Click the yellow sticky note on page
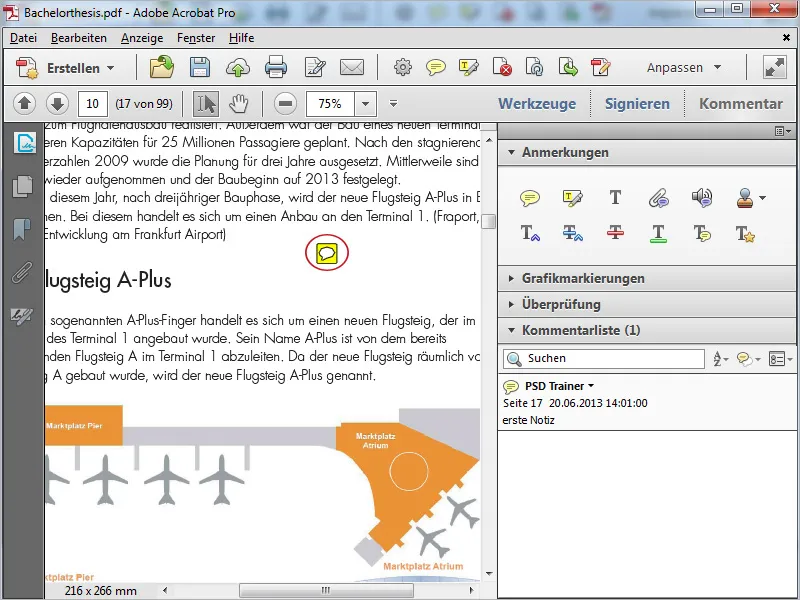The image size is (800, 600). 327,253
